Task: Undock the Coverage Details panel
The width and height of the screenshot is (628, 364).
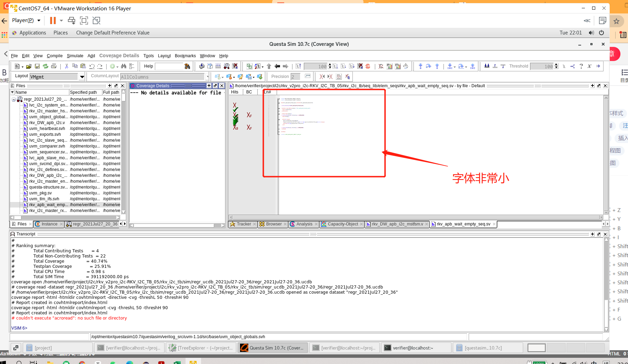Action: click(x=215, y=85)
